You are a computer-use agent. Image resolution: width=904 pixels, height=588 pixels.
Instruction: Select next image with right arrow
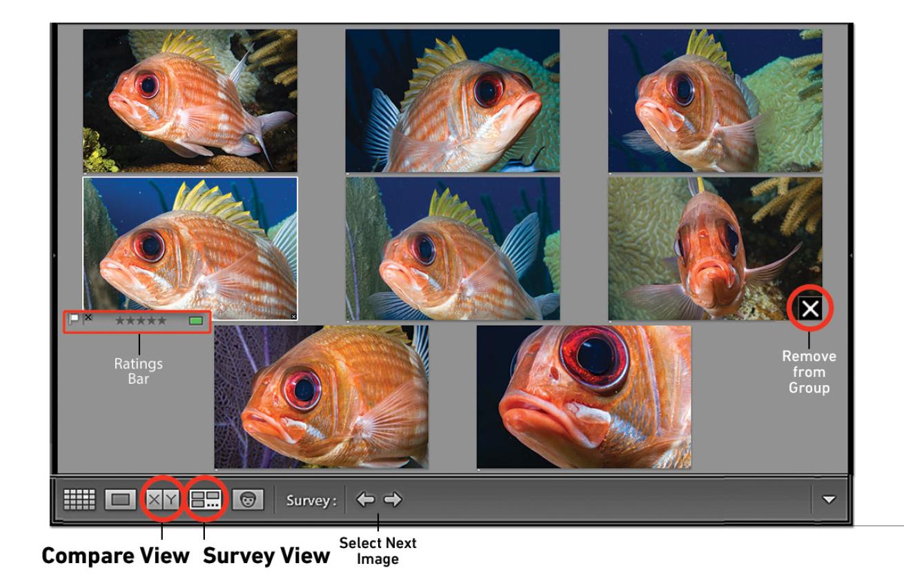click(393, 499)
